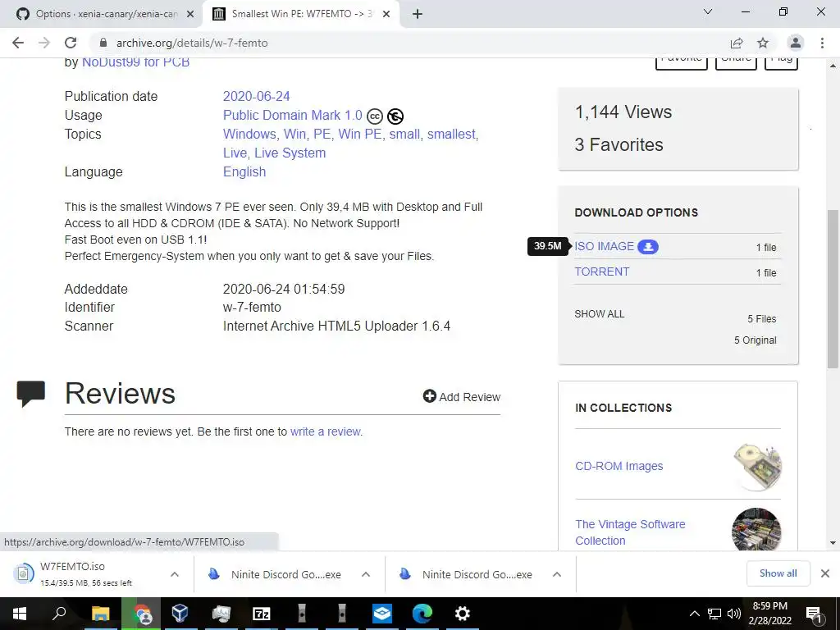Open NoDust99 for PCB author link
The height and width of the screenshot is (630, 840).
135,62
